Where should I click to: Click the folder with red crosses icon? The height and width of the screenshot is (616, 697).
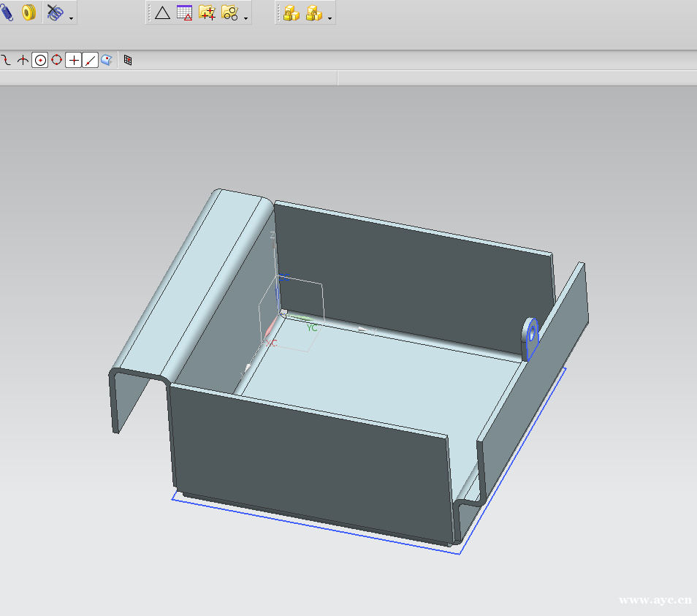click(207, 12)
